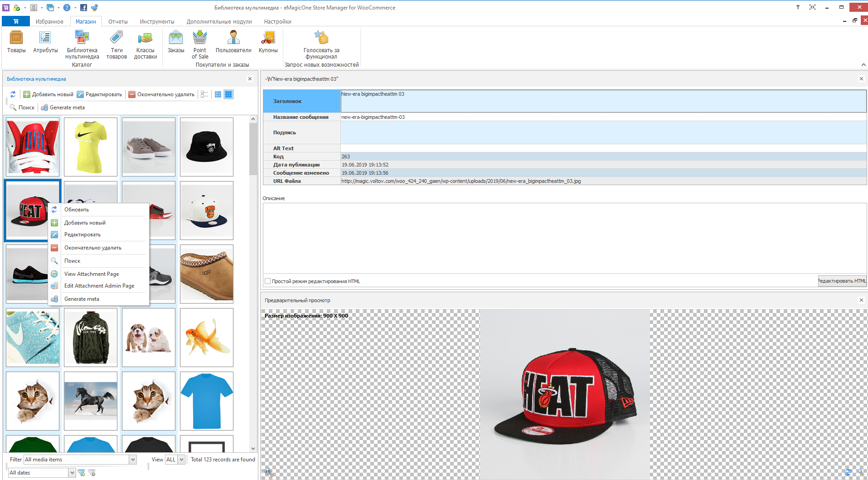Expand the All media items filter dropdown
Image resolution: width=868 pixels, height=480 pixels.
pyautogui.click(x=133, y=460)
